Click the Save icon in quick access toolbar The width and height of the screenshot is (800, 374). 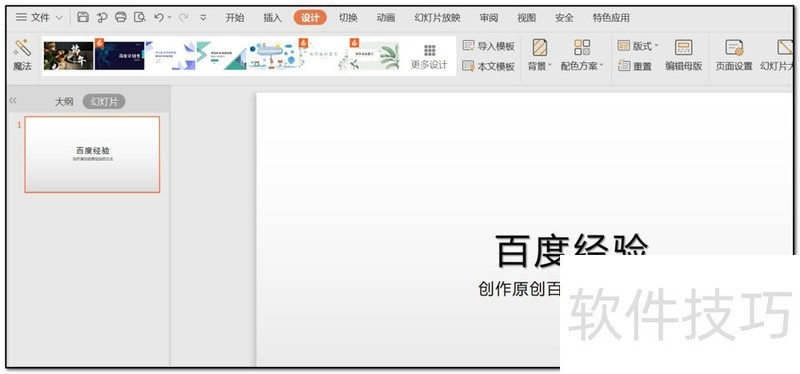[83, 17]
